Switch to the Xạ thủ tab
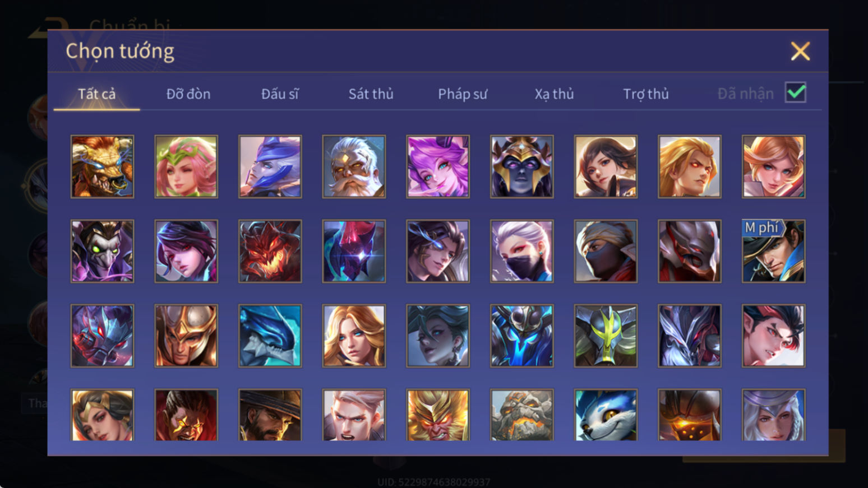The width and height of the screenshot is (868, 488). tap(554, 94)
